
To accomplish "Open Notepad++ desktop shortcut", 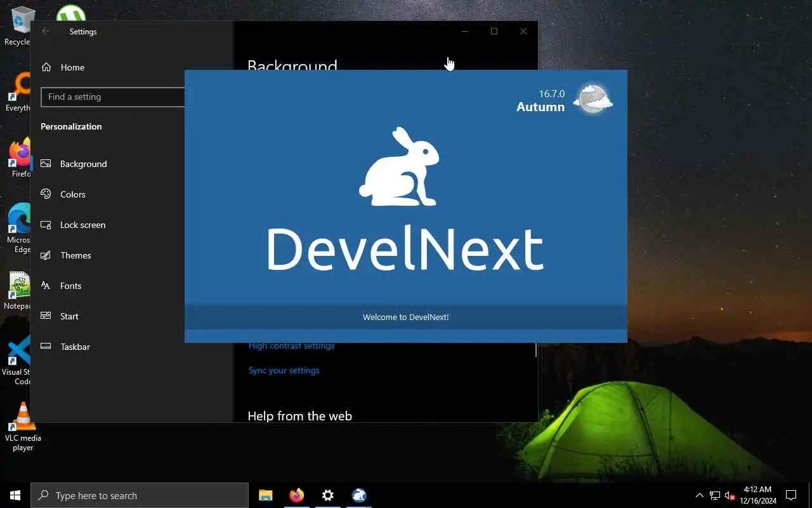I will [19, 291].
